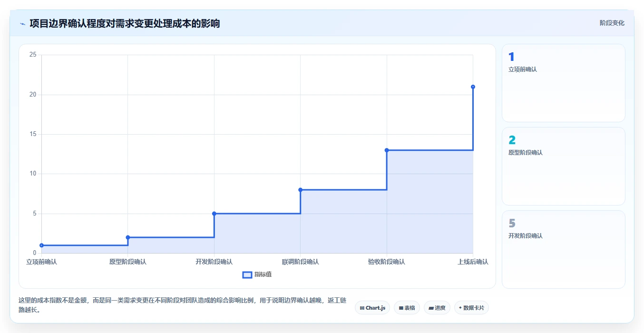This screenshot has width=644, height=333.
Task: Click the x-axis label 上线后确认
Action: (x=473, y=262)
